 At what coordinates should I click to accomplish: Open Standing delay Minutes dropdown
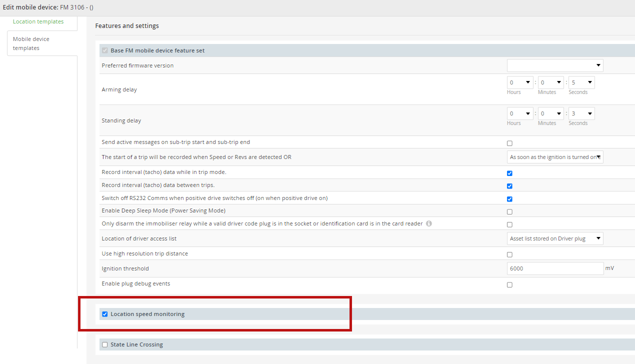550,113
